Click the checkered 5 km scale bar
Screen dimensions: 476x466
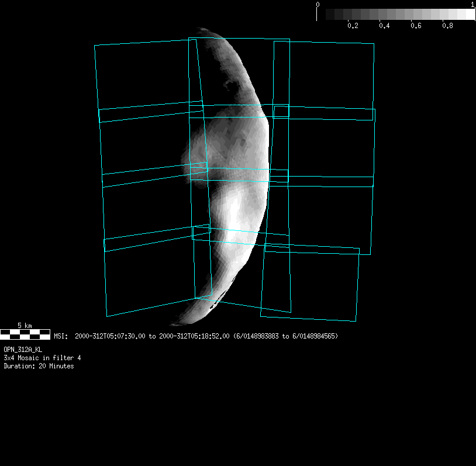[25, 334]
